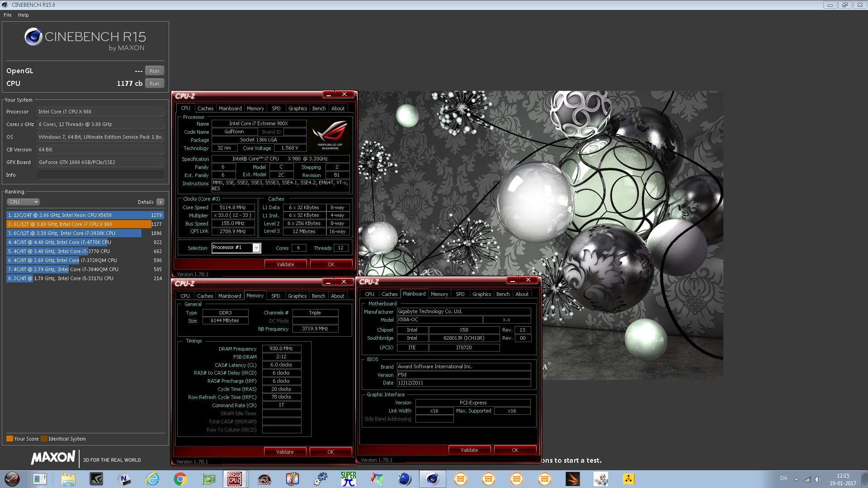Viewport: 868px width, 488px height.
Task: Switch to Bench tab in CPU-Z CPU window
Action: tap(319, 108)
